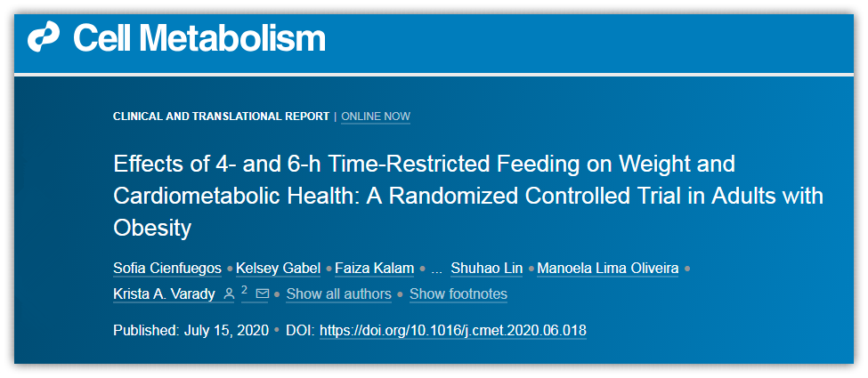Click the article title heading

[468, 196]
